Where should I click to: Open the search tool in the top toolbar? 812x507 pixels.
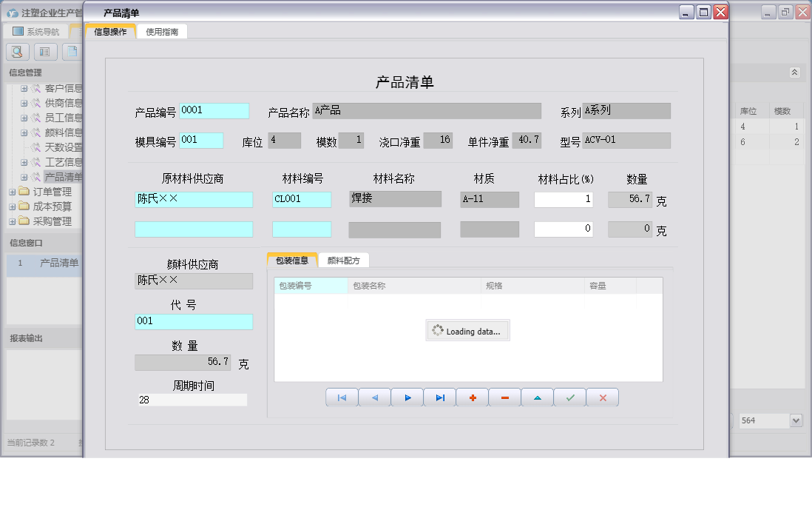16,52
